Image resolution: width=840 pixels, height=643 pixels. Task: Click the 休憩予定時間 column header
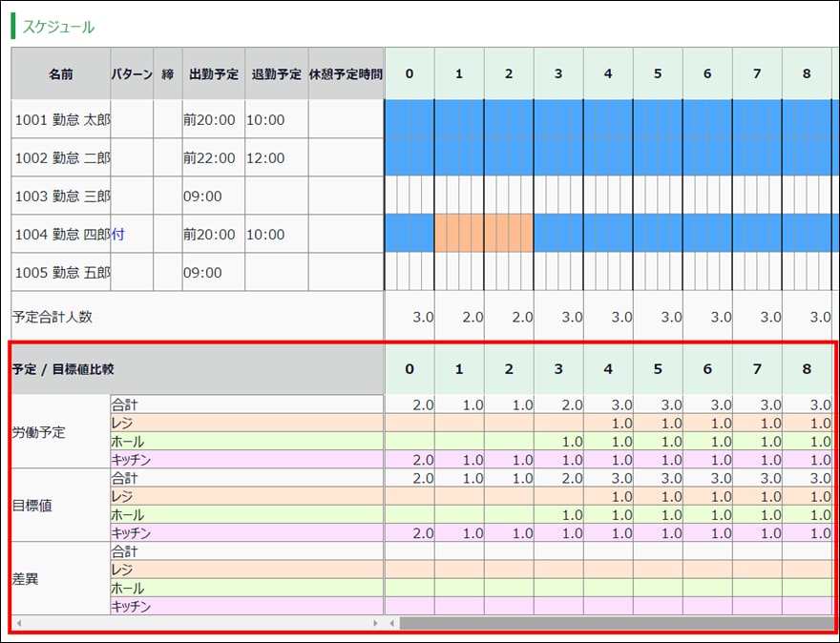[346, 74]
